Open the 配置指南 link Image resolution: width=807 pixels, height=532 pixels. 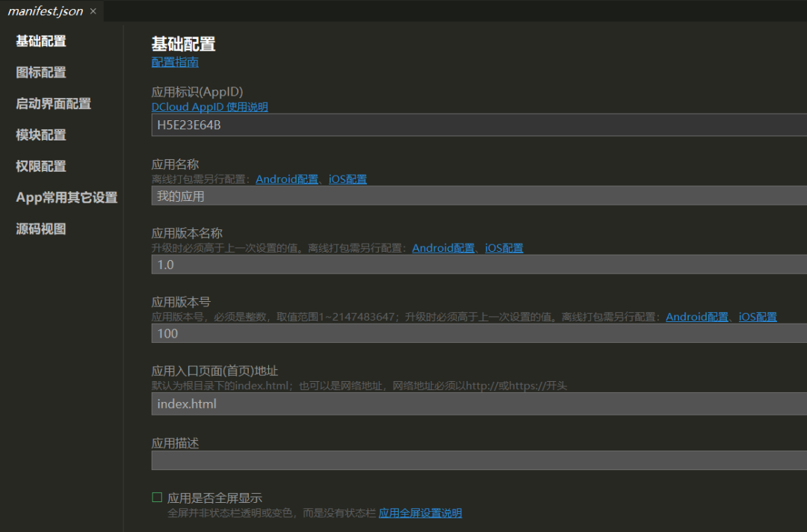click(x=175, y=62)
